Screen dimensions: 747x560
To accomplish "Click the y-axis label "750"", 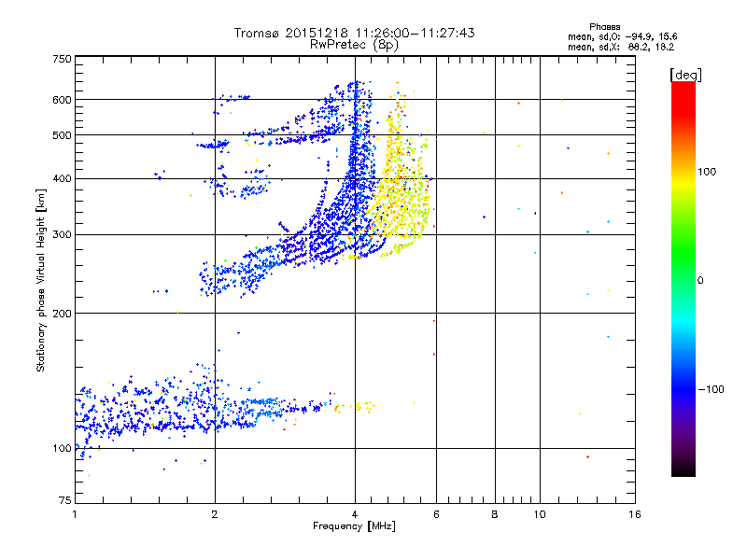I will (62, 59).
